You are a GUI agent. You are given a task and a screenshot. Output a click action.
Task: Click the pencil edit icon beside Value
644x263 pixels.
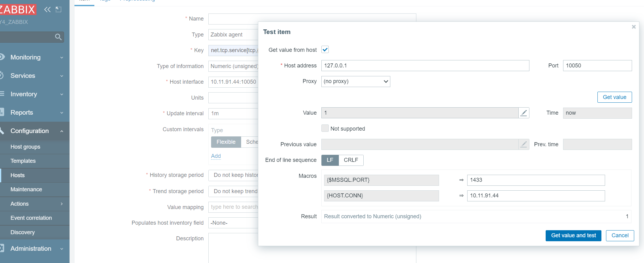click(x=524, y=113)
